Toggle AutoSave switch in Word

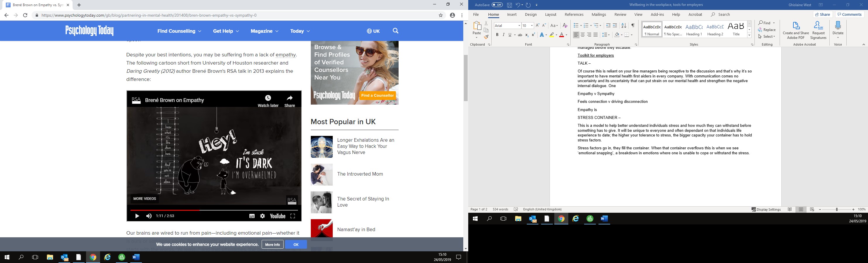(497, 5)
